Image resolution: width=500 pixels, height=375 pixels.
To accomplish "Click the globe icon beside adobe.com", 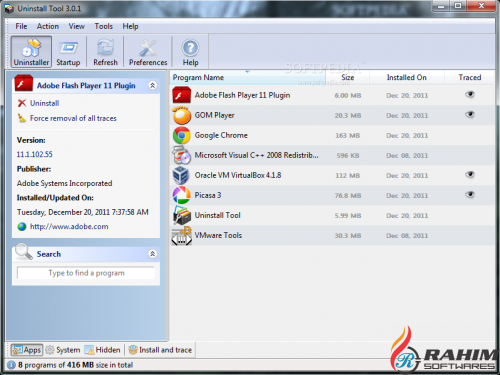I will 22,227.
